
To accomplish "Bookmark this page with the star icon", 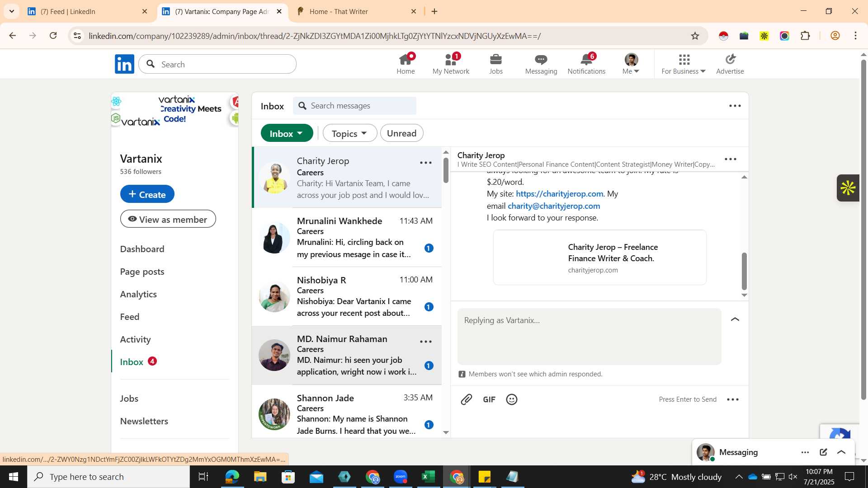I will pos(695,36).
